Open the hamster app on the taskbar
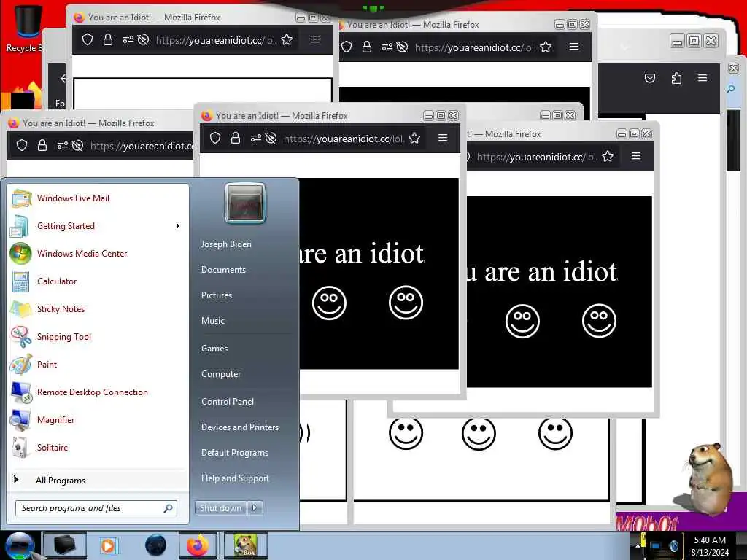 pos(246,545)
